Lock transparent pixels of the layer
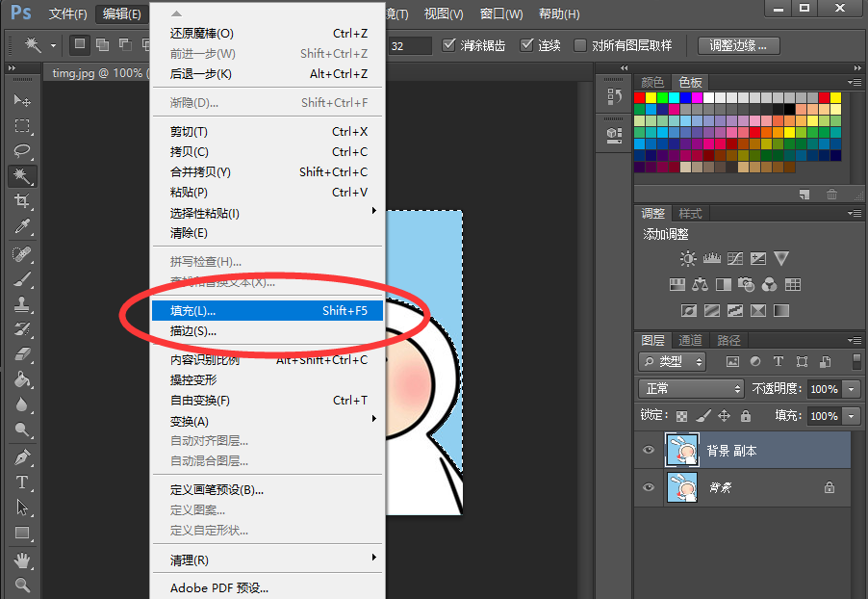 [x=682, y=416]
